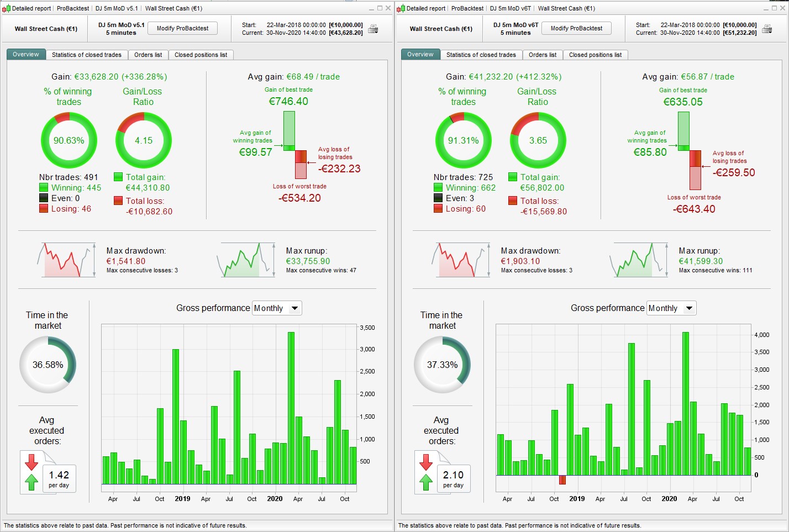The image size is (789, 532).
Task: Click the Gain €33,628.20 (+336.28%) text
Action: coord(109,77)
